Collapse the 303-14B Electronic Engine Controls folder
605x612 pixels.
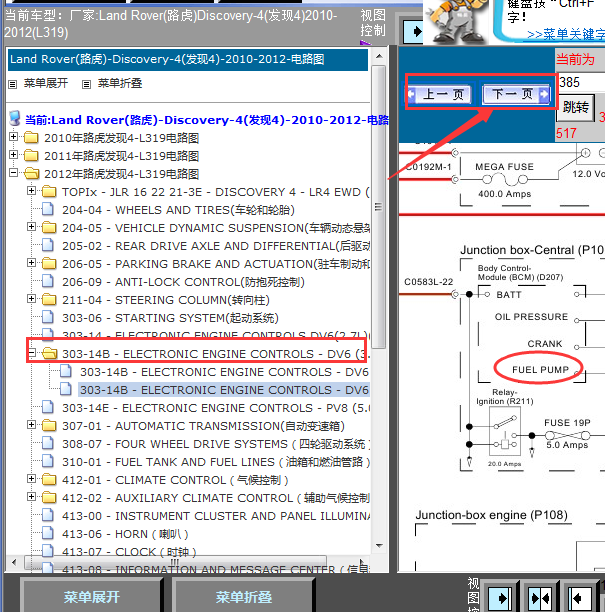click(31, 353)
